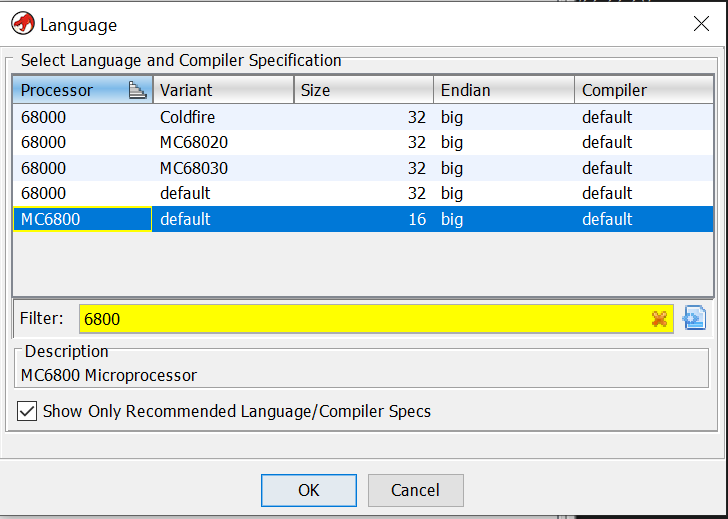The width and height of the screenshot is (728, 519).
Task: Sort table by Processor column
Action: [70, 91]
